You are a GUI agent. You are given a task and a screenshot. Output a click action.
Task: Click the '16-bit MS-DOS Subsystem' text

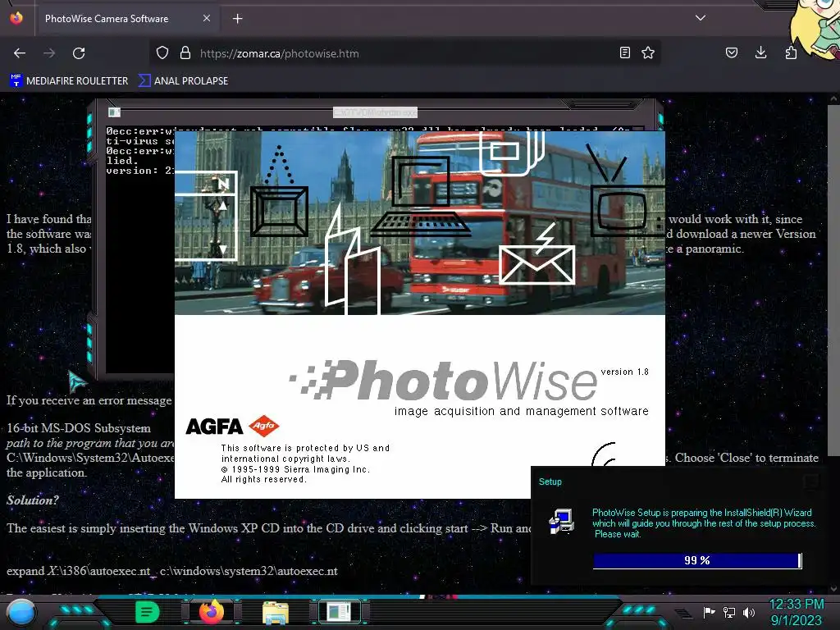79,428
